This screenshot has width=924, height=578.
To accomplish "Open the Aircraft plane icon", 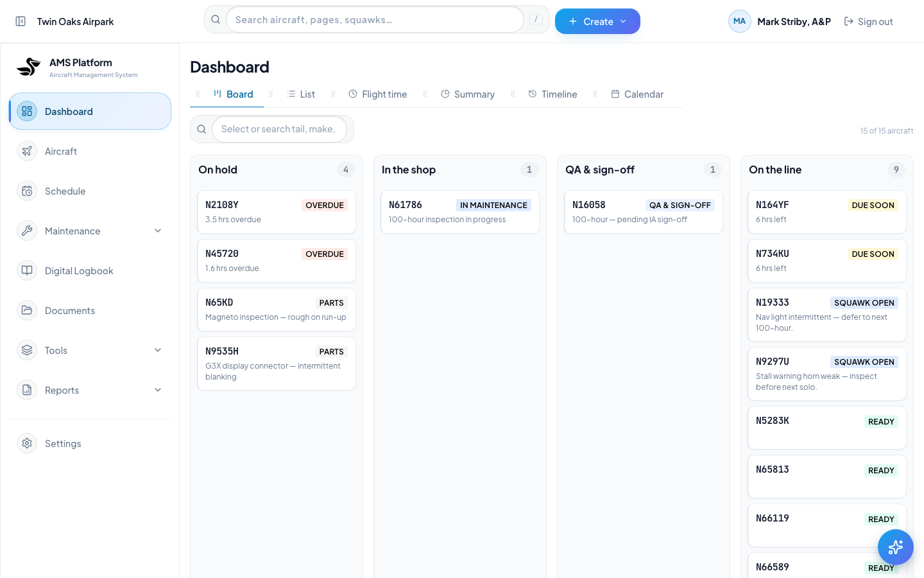I will (27, 152).
